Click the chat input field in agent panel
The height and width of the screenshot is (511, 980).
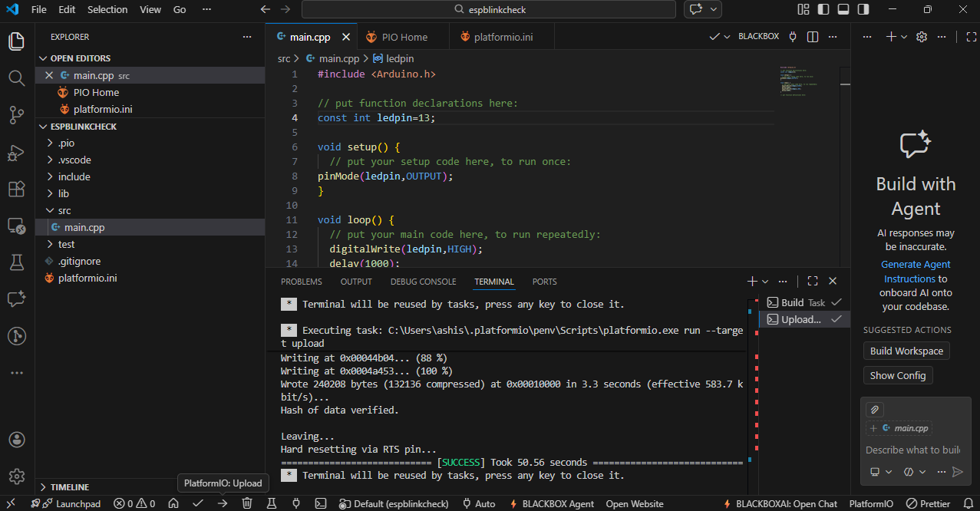pyautogui.click(x=912, y=450)
